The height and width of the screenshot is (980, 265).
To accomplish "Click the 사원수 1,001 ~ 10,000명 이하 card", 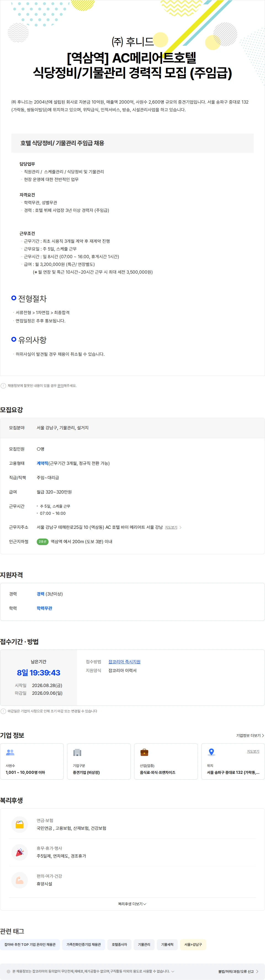I will pos(32,761).
